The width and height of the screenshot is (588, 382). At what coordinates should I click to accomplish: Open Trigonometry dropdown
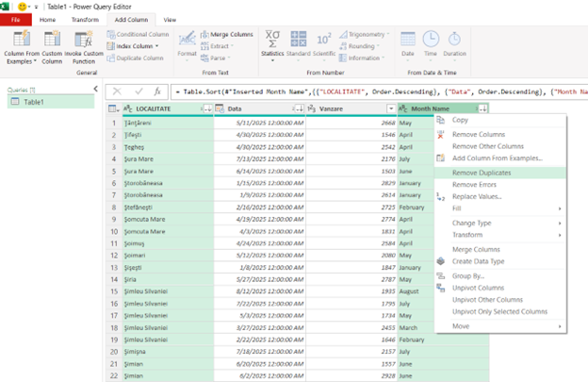tap(364, 34)
